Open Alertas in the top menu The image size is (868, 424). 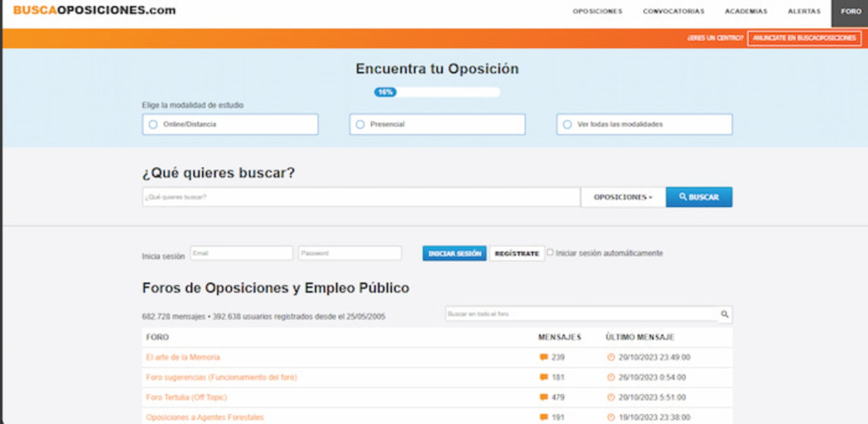805,11
